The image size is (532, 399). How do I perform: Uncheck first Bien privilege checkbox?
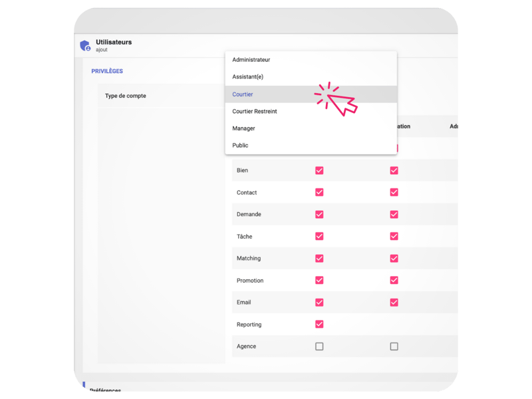pos(319,170)
